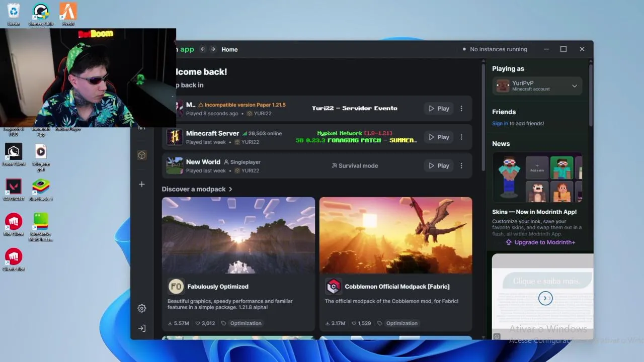Open more options for Minecraft Server row
This screenshot has height=362, width=644.
pyautogui.click(x=461, y=137)
